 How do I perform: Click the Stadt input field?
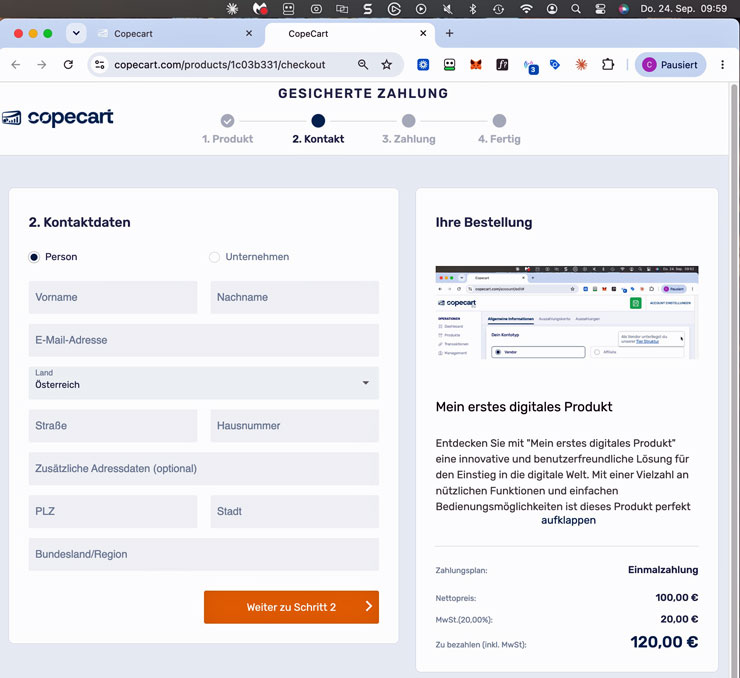(x=294, y=511)
